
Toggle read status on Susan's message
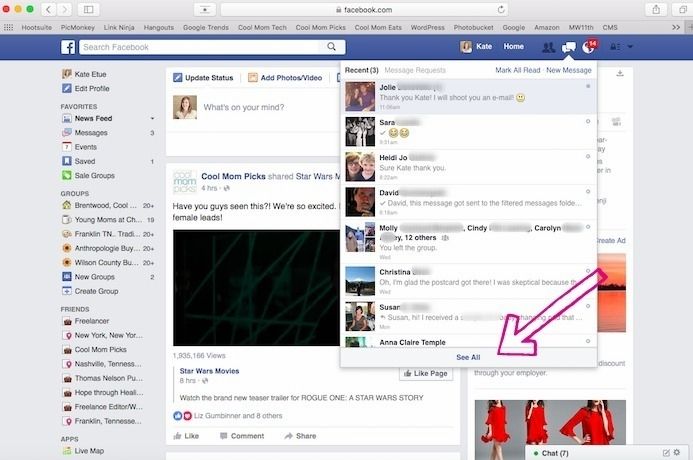point(588,306)
